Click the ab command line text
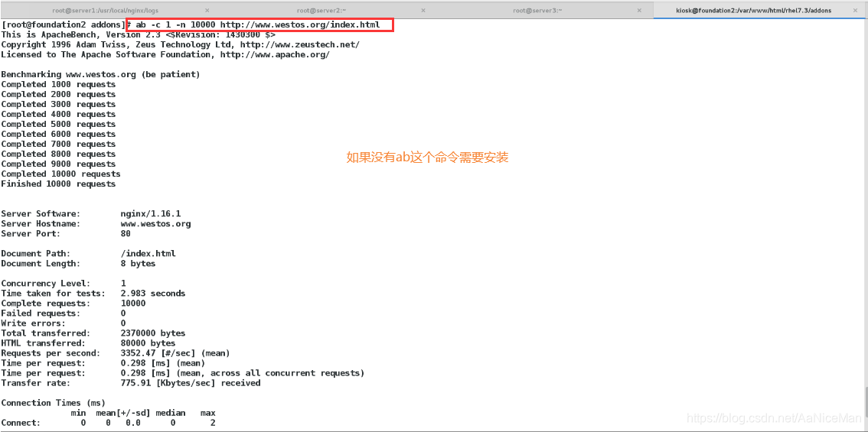The image size is (868, 432). (257, 25)
